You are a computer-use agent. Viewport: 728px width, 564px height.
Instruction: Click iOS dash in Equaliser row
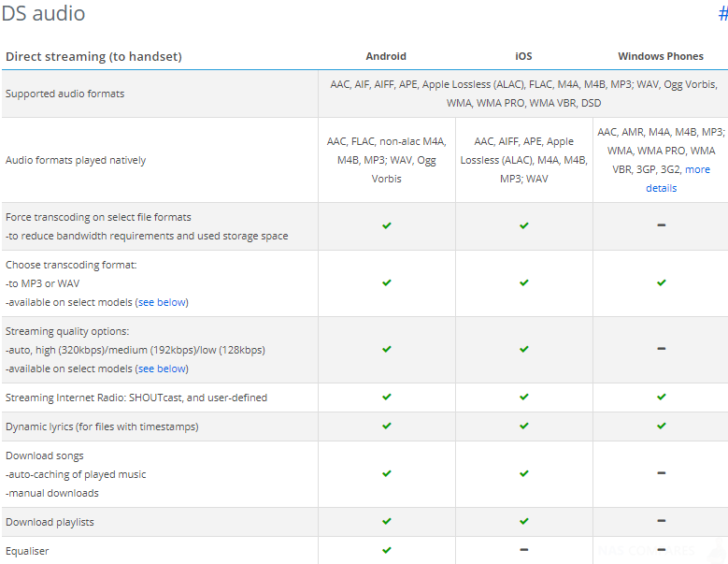(523, 550)
